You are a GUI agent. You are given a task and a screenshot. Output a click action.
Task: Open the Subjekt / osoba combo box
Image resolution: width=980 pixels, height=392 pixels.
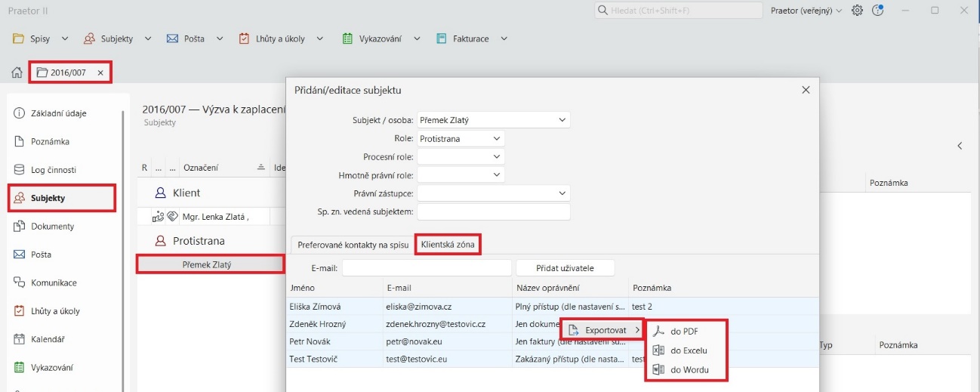coord(494,119)
